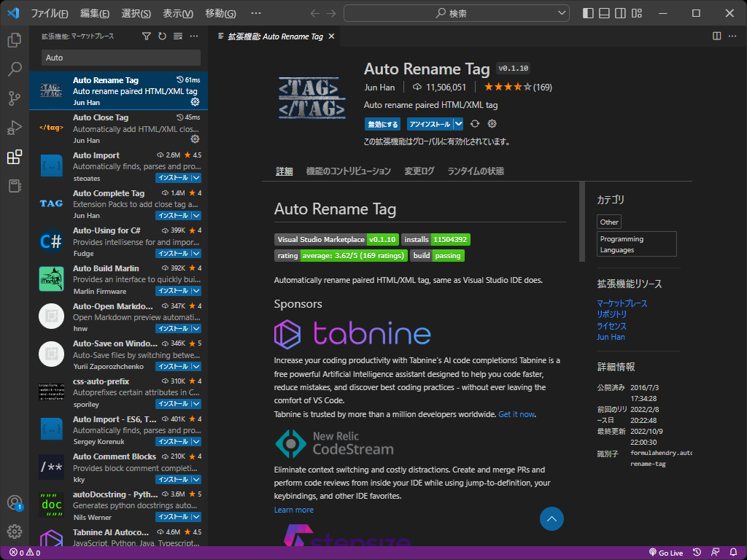Screen dimensions: 747x560
Task: Disable extension with 無効にする button
Action: [x=382, y=124]
